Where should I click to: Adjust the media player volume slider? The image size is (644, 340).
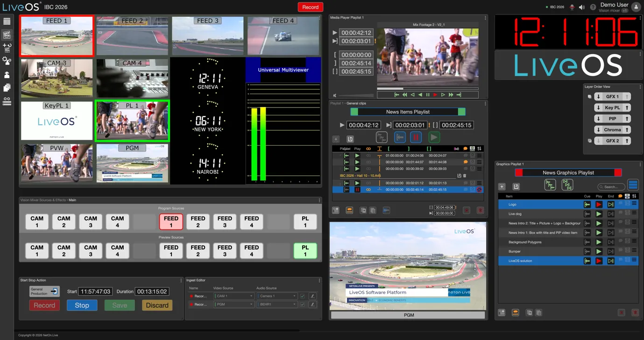tap(355, 95)
